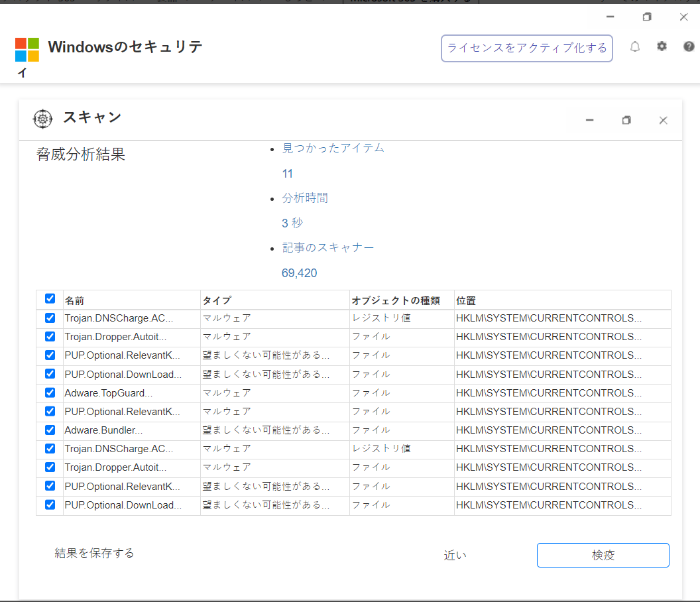Click the 見つかったアイテム link
The height and width of the screenshot is (602, 700).
pyautogui.click(x=333, y=148)
